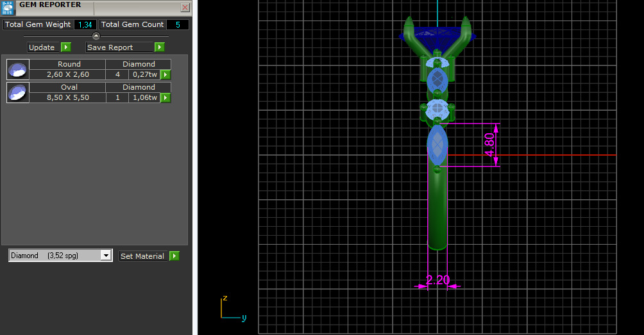This screenshot has width=644, height=335.
Task: Click the Diamond label in the Oval row
Action: pyautogui.click(x=139, y=87)
